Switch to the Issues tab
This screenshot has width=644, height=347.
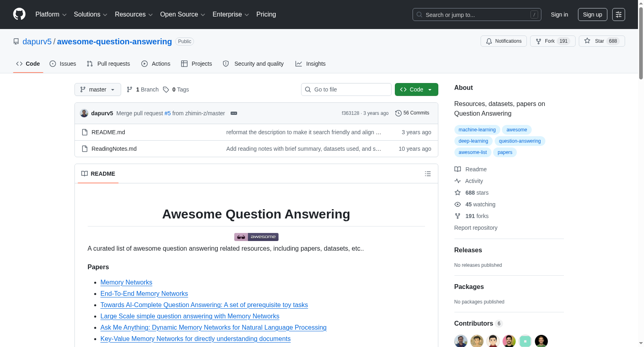coord(63,64)
